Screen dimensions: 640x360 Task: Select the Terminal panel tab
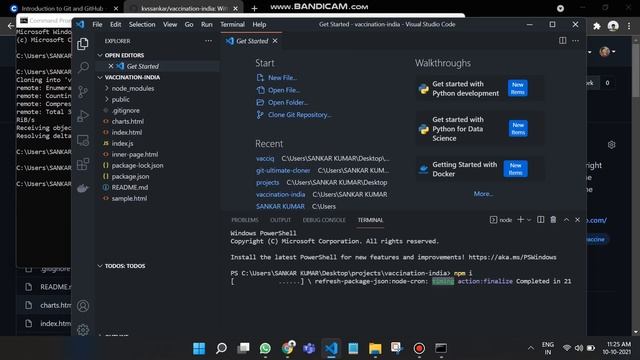[370, 220]
